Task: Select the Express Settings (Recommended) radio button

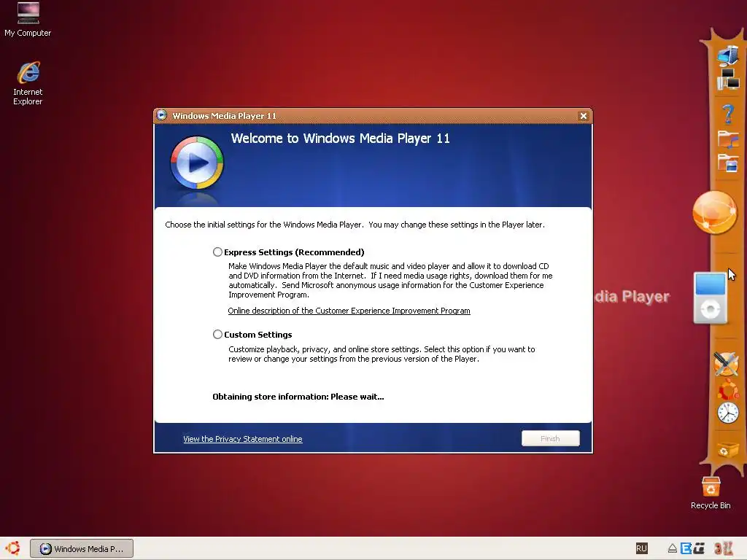Action: pos(217,252)
